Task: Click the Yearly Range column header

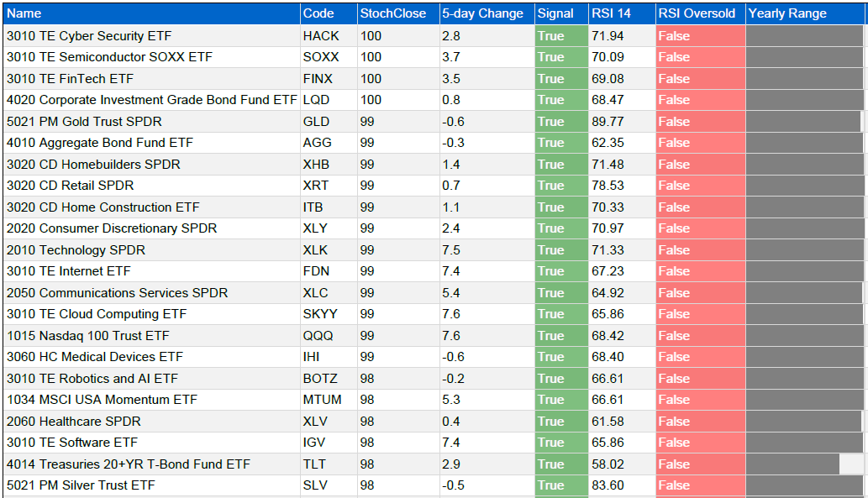Action: coord(806,13)
